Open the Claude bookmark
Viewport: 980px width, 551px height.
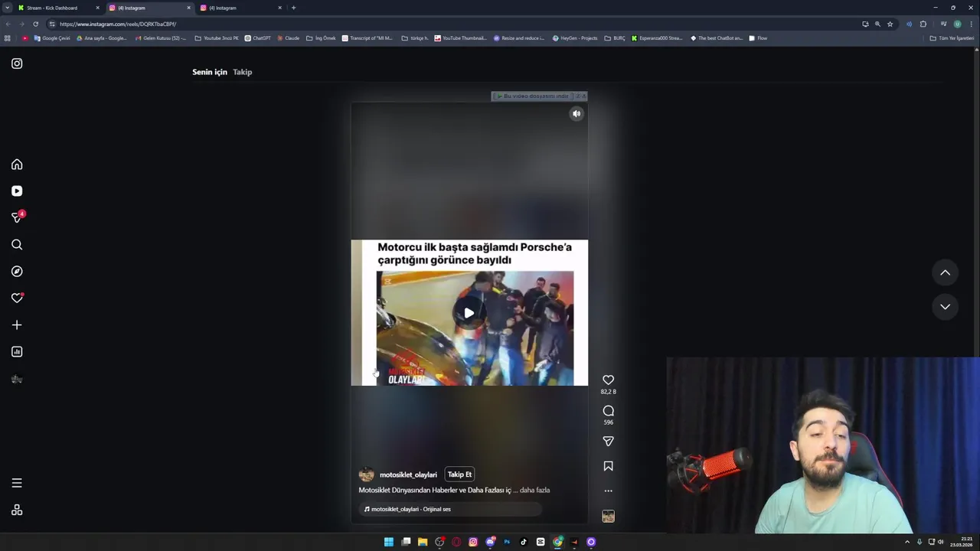288,38
